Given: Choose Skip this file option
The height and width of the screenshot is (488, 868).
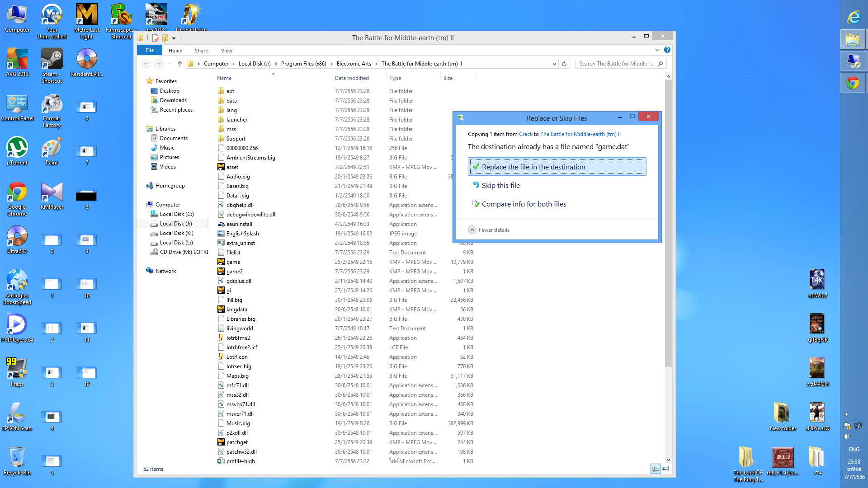Looking at the screenshot, I should 500,185.
